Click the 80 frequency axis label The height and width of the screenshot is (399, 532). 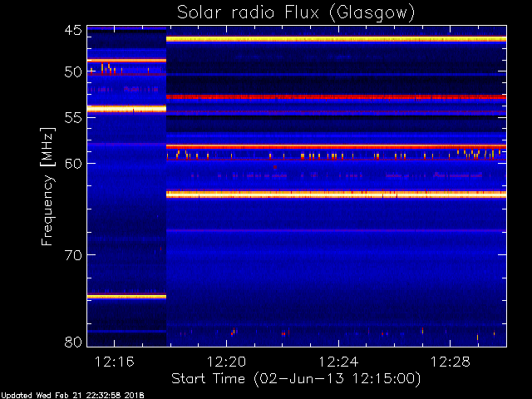[73, 342]
